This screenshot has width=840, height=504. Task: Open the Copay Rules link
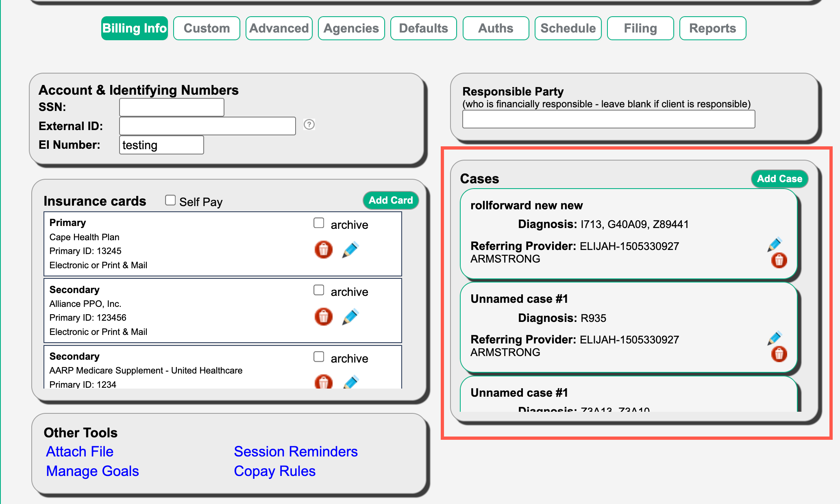274,471
